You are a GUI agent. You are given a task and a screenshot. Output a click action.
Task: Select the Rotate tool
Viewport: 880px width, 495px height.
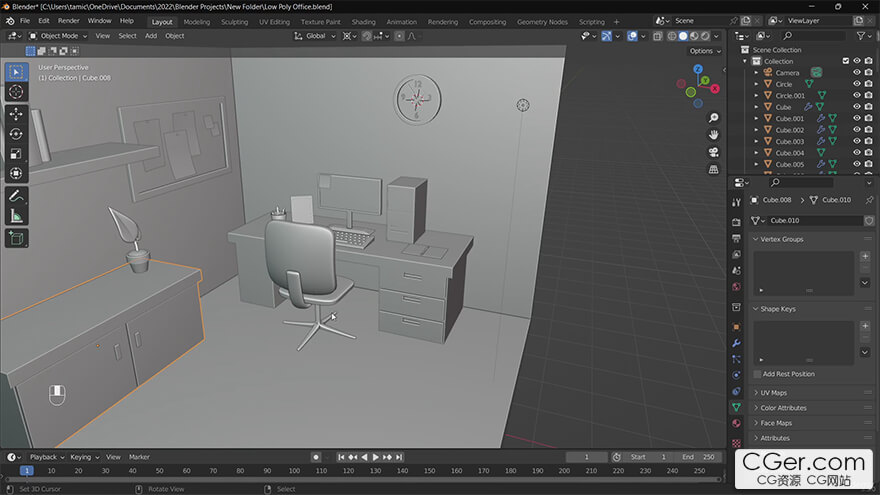(x=16, y=134)
